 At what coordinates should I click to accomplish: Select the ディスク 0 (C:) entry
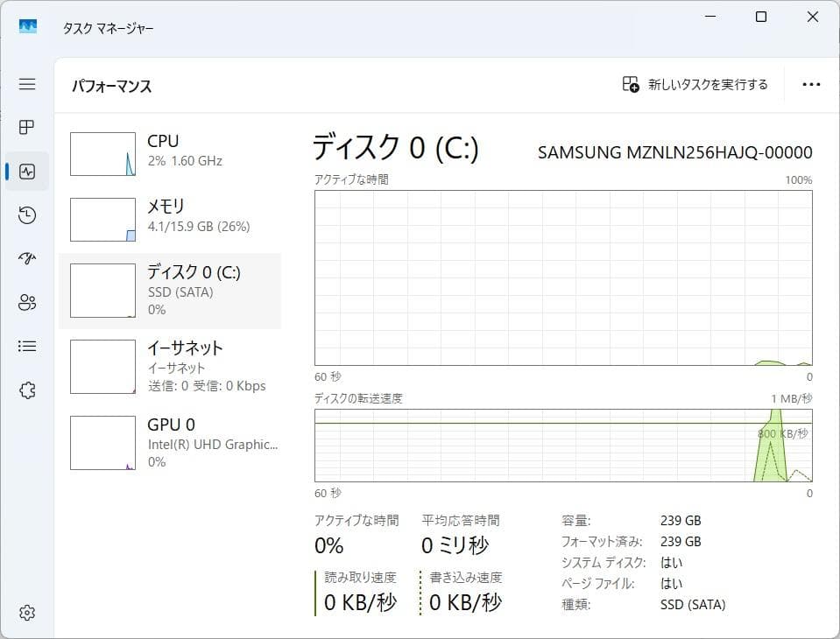(x=171, y=291)
